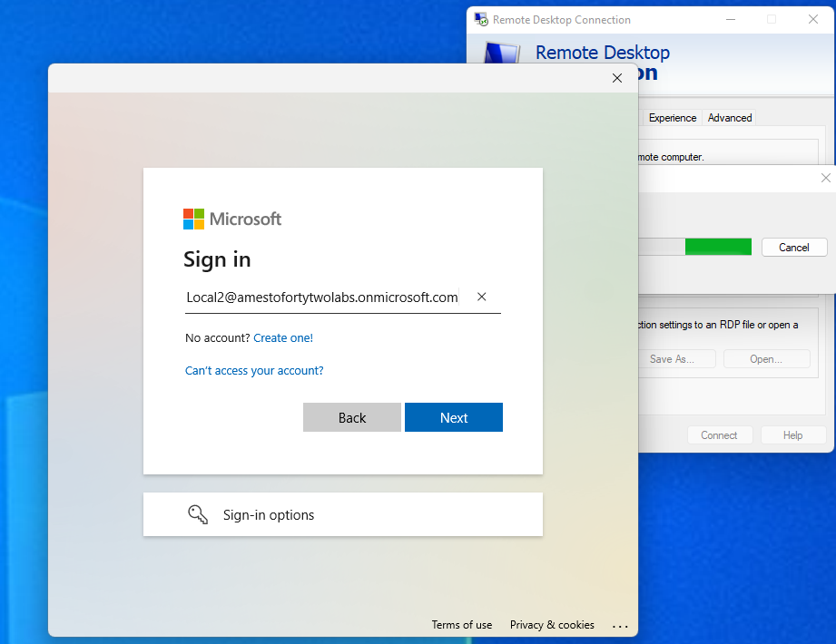The width and height of the screenshot is (836, 644).
Task: Clear the email field with its X icon
Action: tap(482, 297)
